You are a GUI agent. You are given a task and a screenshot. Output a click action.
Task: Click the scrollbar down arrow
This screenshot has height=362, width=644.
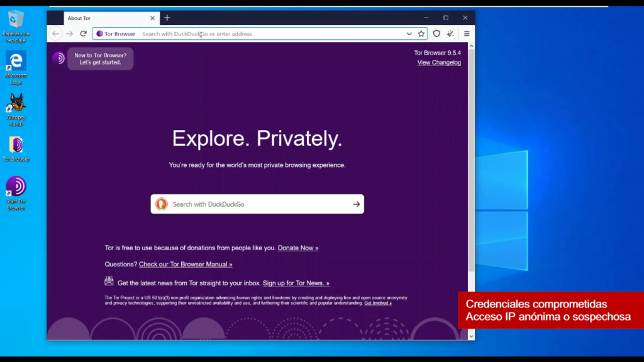pos(471,336)
